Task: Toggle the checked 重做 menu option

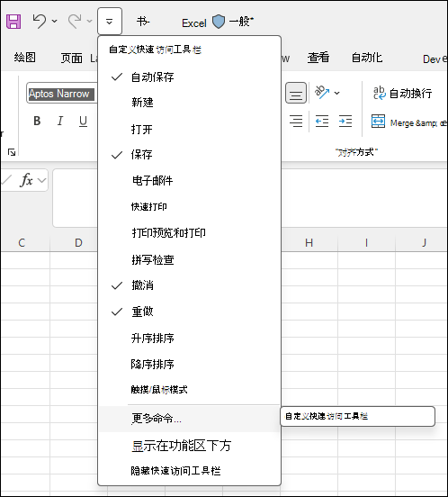Action: click(189, 312)
